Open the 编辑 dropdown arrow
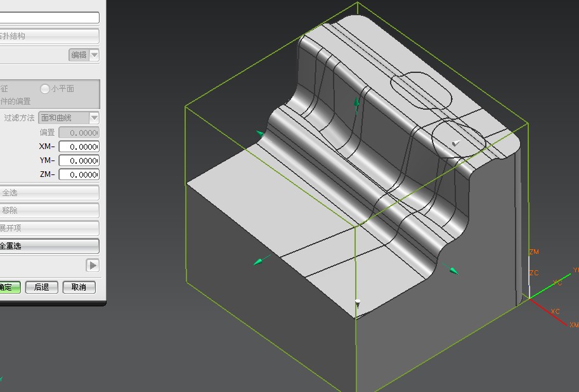This screenshot has width=579, height=392. 94,55
